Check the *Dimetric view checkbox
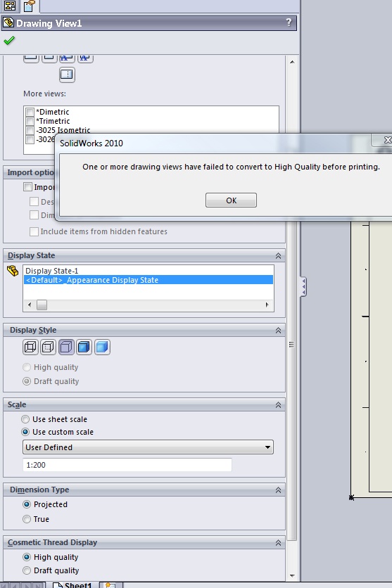 (x=30, y=112)
